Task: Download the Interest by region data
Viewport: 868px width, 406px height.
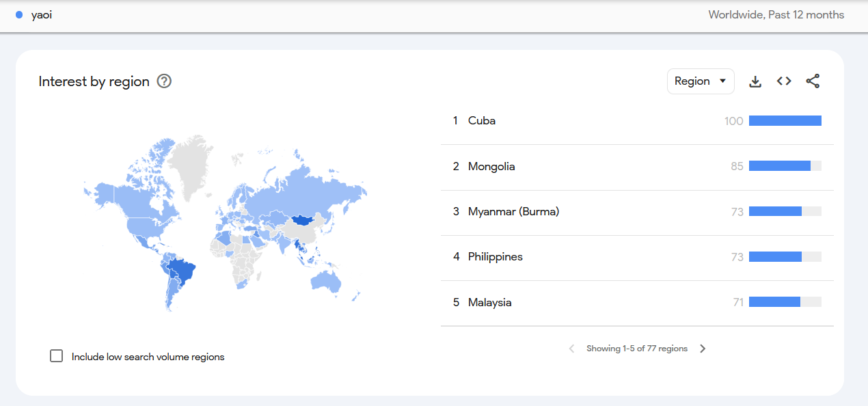Action: (755, 81)
